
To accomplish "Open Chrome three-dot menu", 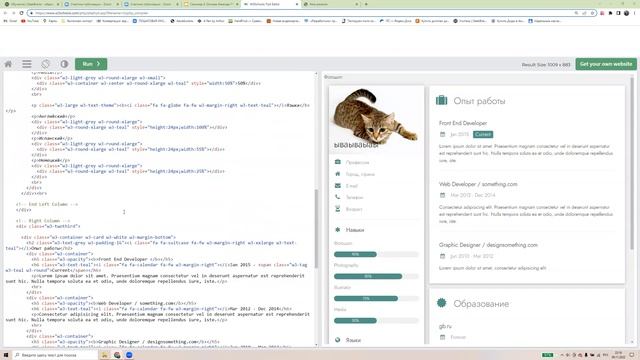I will pos(635,13).
